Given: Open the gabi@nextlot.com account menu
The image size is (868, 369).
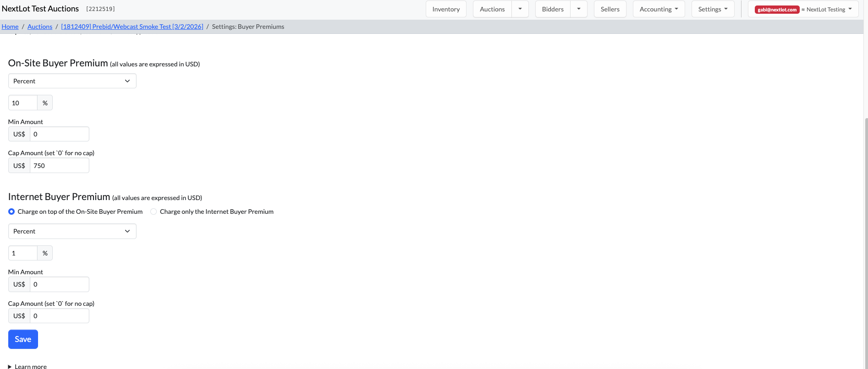Looking at the screenshot, I should coord(803,9).
